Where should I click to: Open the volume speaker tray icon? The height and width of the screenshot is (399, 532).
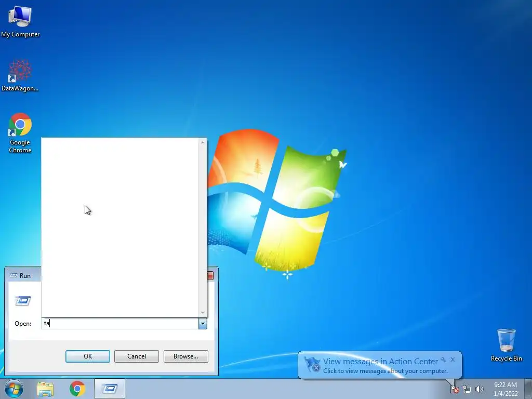point(479,389)
